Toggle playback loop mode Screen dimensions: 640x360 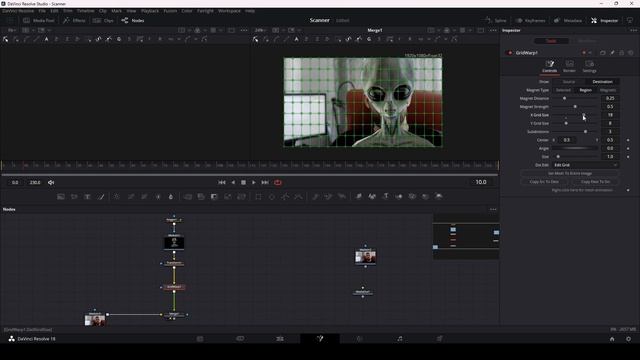click(278, 182)
